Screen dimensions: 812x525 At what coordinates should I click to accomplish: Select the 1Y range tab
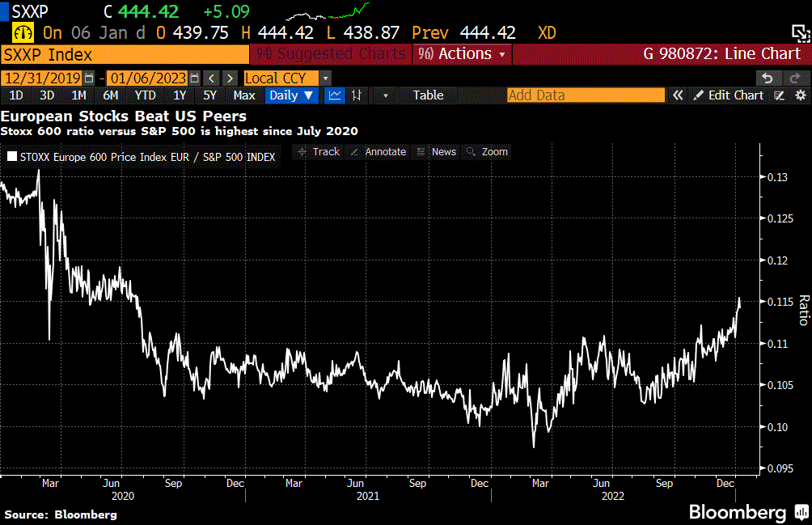180,95
